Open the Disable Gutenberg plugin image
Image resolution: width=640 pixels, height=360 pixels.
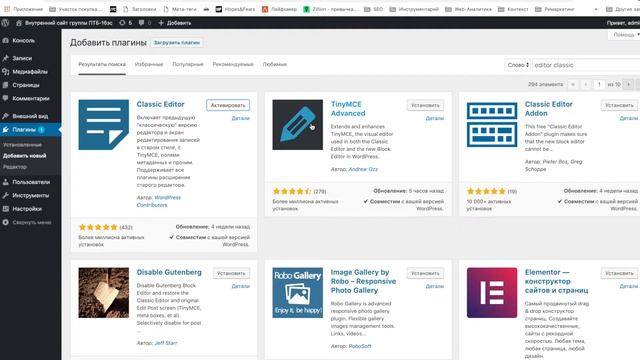[x=104, y=293]
